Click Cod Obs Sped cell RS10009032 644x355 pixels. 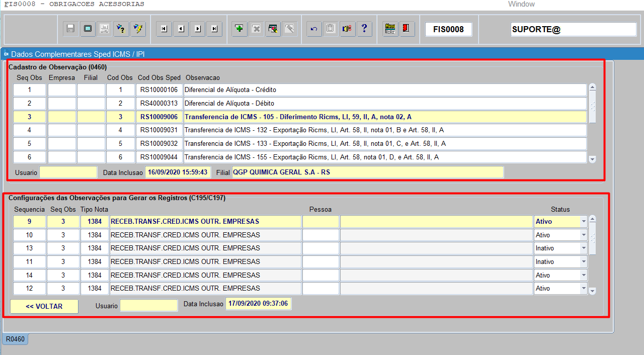pos(159,144)
